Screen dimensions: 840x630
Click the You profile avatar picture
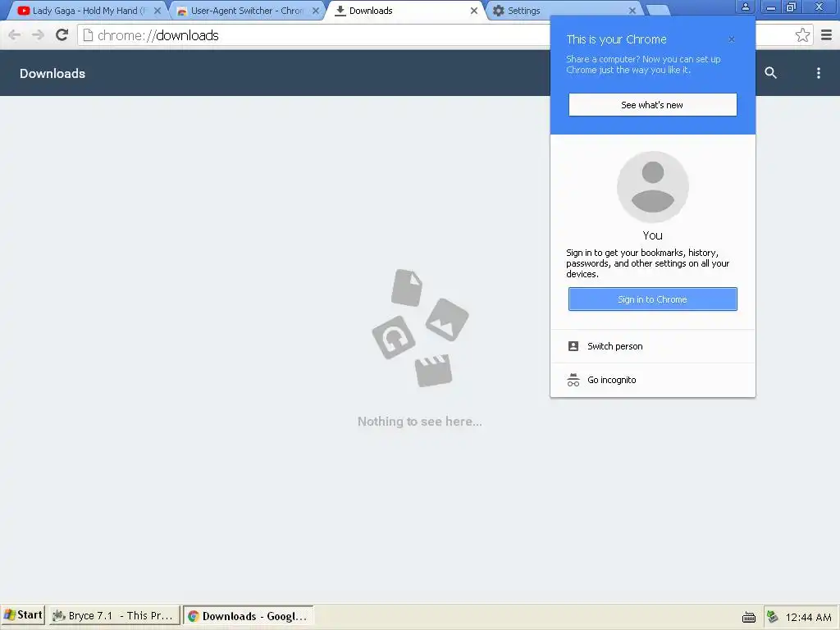[x=652, y=186]
